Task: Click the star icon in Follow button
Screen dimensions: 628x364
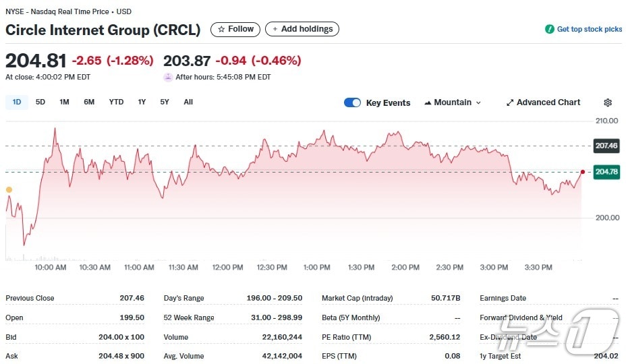Action: (221, 29)
